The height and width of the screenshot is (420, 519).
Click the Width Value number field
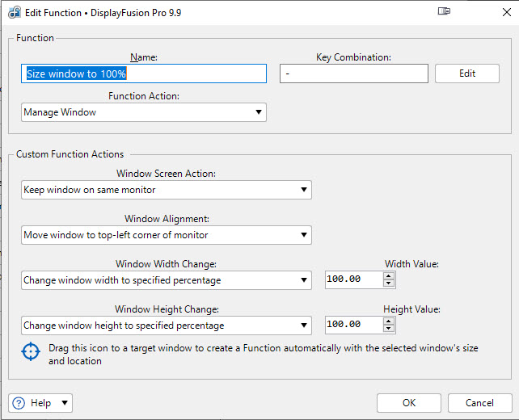[352, 280]
